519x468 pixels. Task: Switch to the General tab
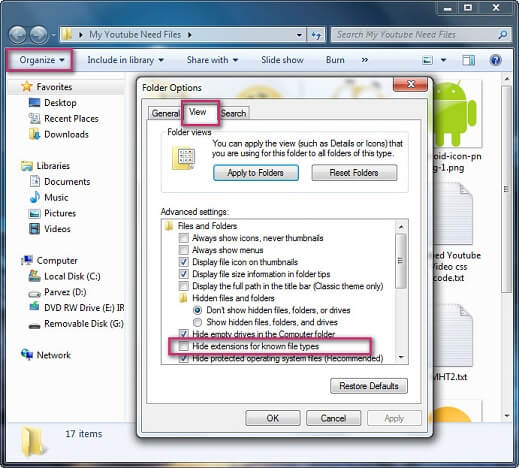(x=165, y=113)
